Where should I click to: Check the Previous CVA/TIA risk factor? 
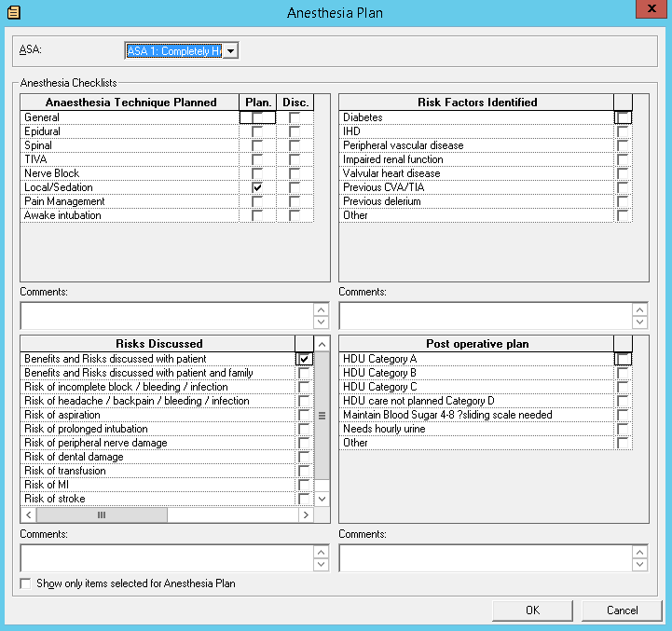point(624,187)
